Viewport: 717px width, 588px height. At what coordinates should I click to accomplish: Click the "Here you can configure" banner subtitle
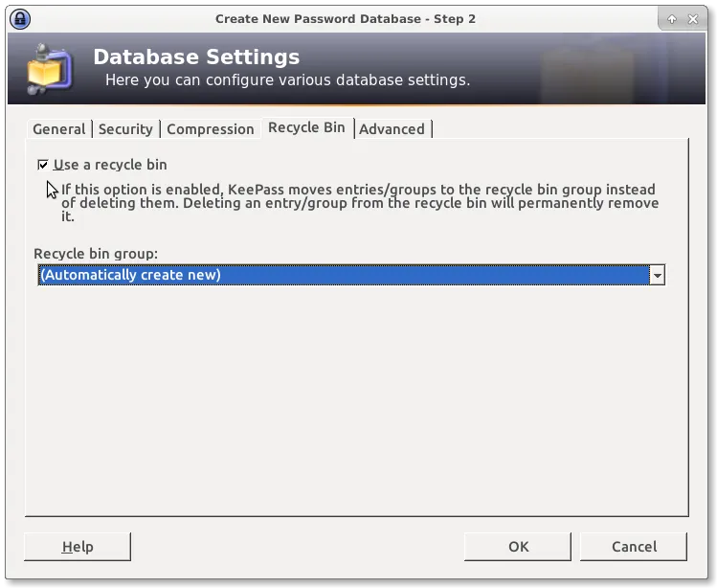coord(287,80)
